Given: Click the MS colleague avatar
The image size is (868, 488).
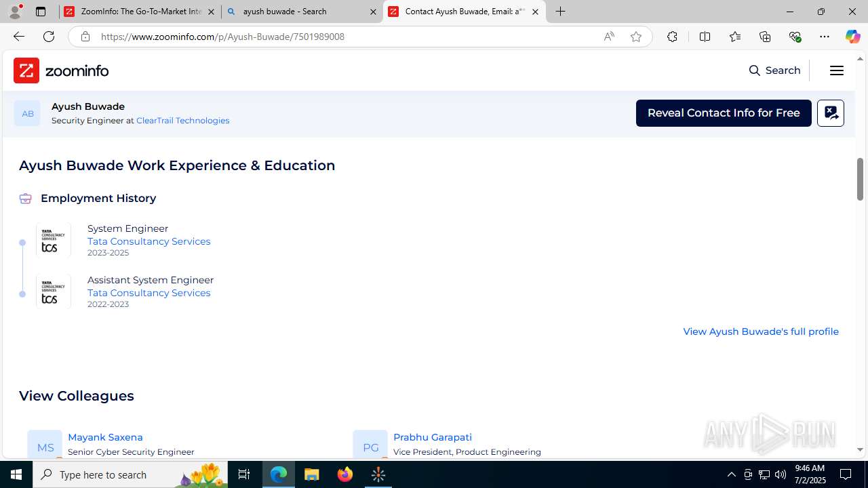Looking at the screenshot, I should click(x=45, y=445).
